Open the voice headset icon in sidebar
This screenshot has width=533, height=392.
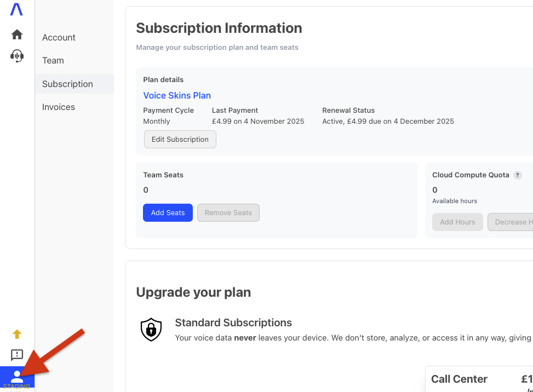pos(17,55)
